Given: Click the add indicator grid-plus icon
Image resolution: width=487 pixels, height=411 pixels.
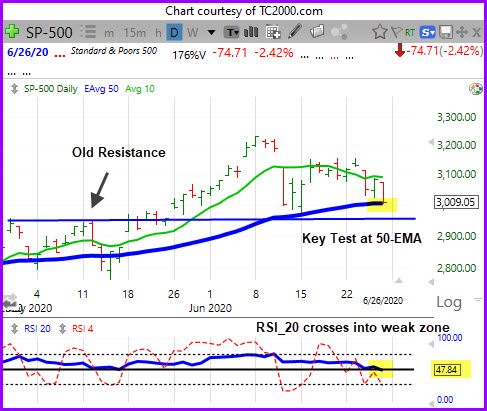Looking at the screenshot, I should tap(273, 32).
